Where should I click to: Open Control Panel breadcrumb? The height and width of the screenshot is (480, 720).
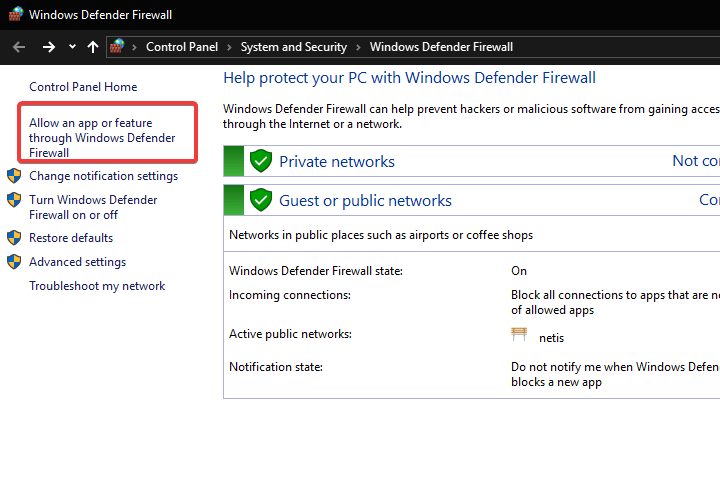182,47
